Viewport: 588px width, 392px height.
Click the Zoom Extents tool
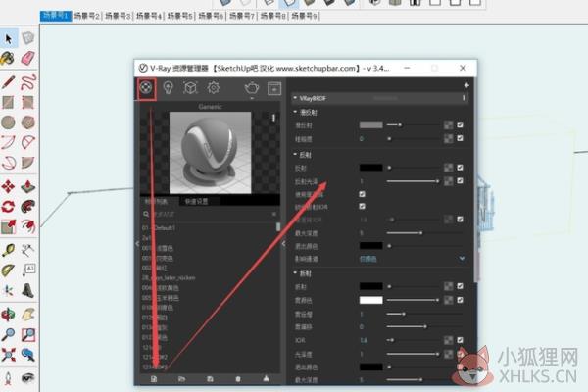[8, 355]
